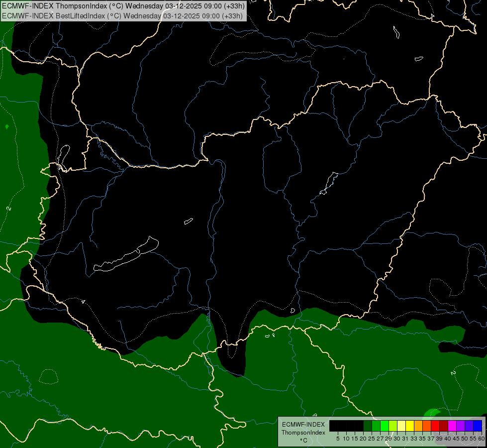Click the legend tick value 60
Screen dimensions: 487x448
click(482, 439)
